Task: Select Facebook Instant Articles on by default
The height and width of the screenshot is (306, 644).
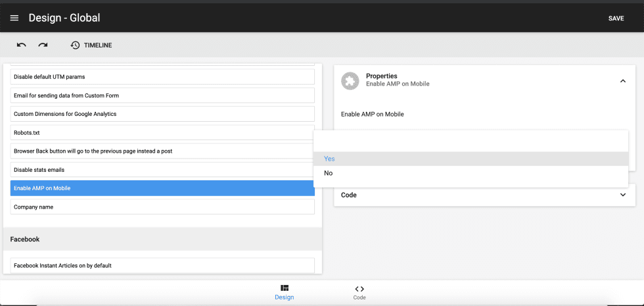Action: pos(162,266)
